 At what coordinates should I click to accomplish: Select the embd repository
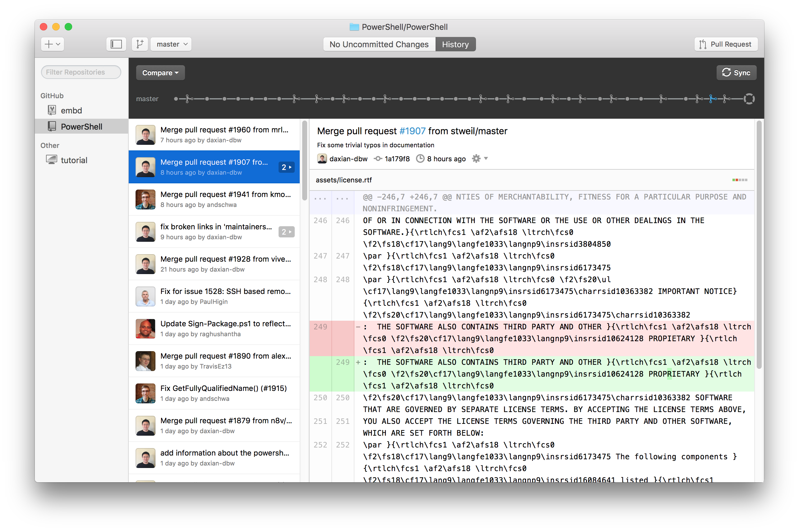coord(81,110)
